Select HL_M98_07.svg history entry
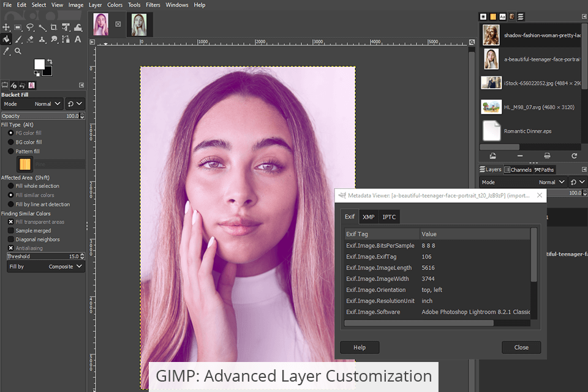This screenshot has width=588, height=392. [x=530, y=107]
